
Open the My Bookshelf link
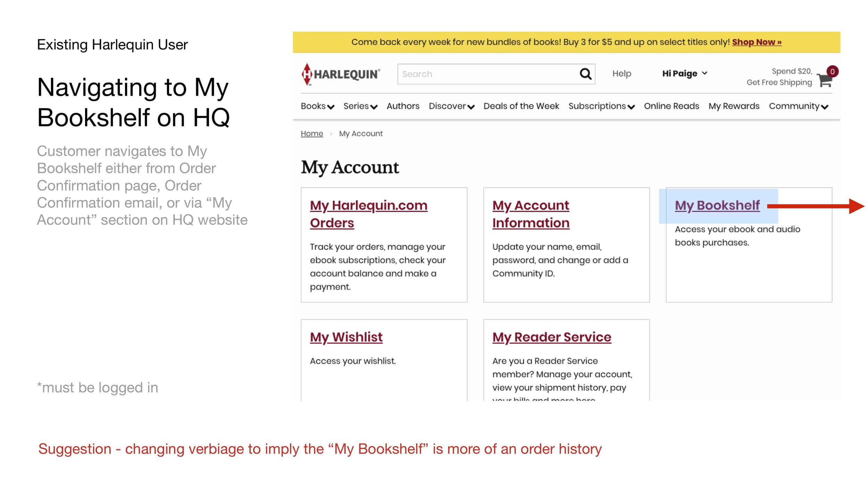pyautogui.click(x=717, y=205)
